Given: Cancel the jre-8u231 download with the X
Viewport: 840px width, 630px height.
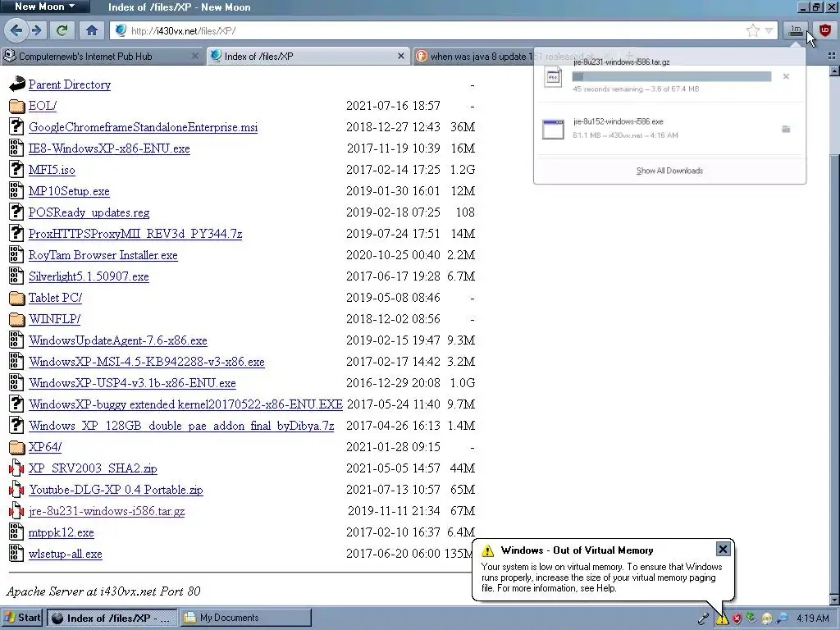Looking at the screenshot, I should tap(786, 76).
